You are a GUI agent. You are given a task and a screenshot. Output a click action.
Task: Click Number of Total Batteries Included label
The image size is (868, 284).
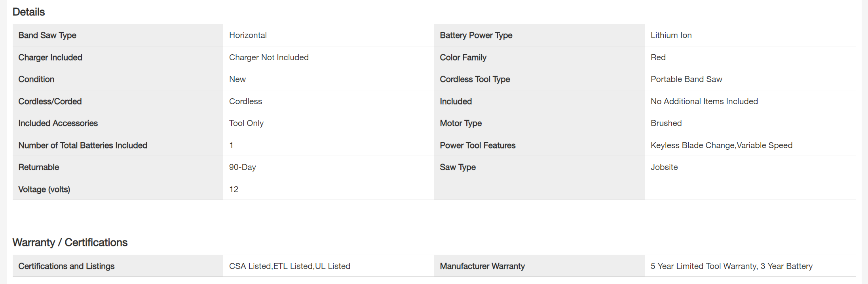83,145
